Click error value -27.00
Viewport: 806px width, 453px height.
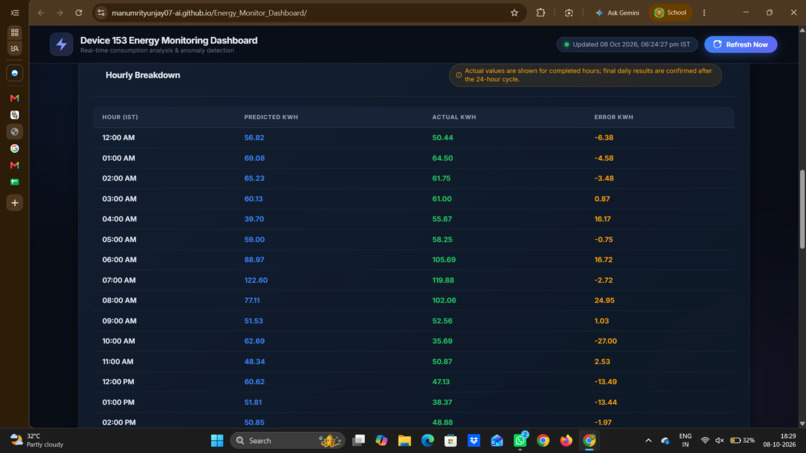pos(606,341)
